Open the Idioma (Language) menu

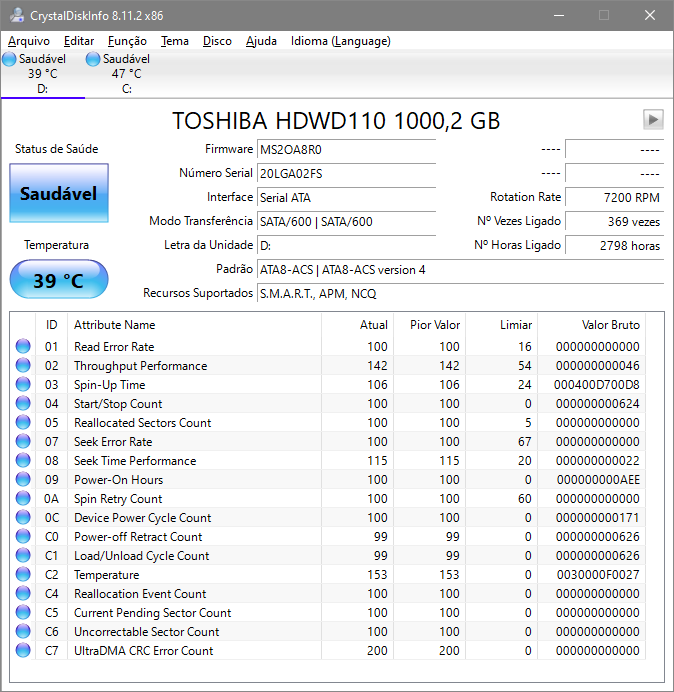tap(340, 41)
